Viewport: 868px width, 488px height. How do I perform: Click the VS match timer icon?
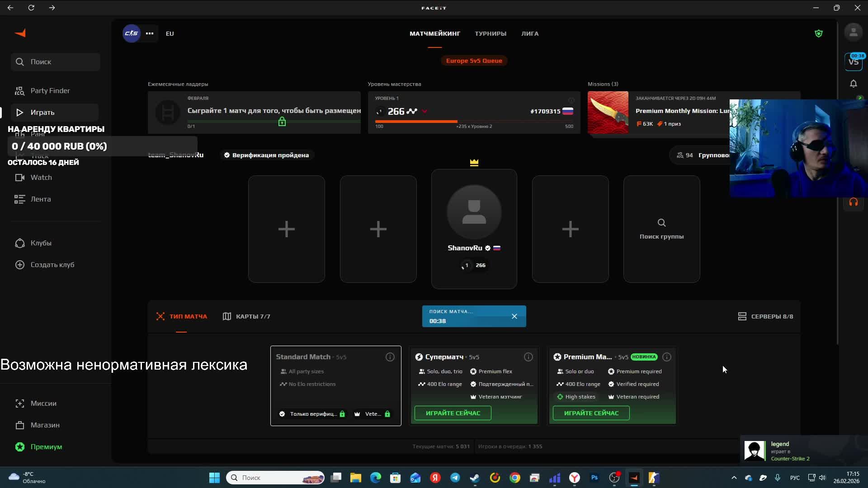click(x=853, y=61)
